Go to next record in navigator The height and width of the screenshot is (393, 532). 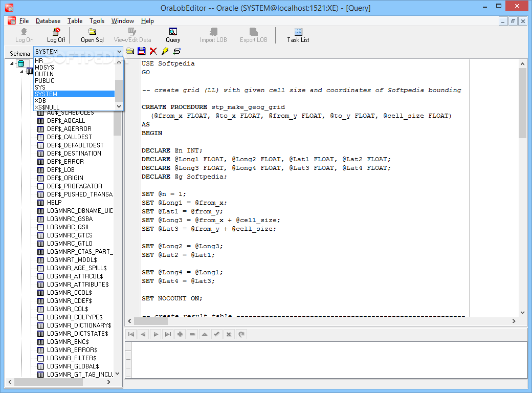click(x=156, y=334)
